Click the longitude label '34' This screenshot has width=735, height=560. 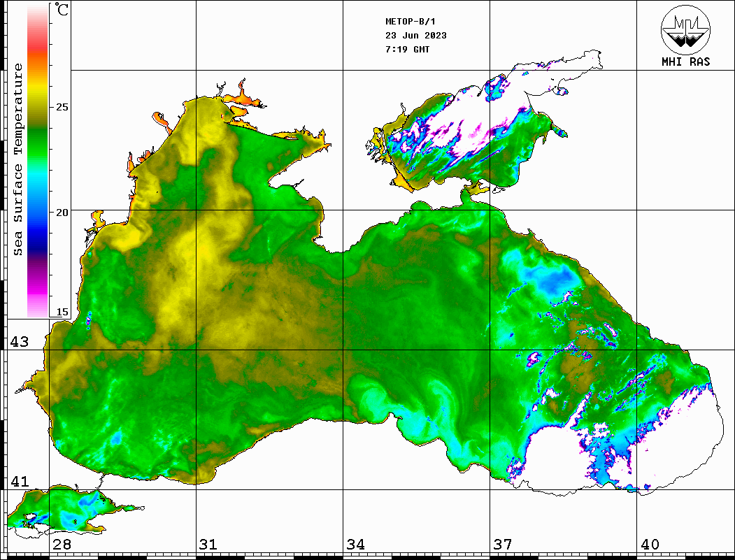(x=355, y=545)
